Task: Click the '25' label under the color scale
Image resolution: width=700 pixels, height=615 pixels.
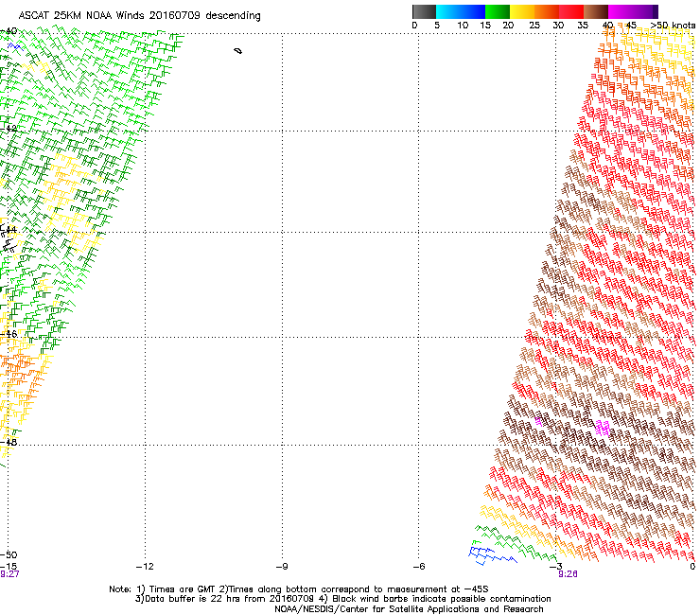Action: pos(534,26)
